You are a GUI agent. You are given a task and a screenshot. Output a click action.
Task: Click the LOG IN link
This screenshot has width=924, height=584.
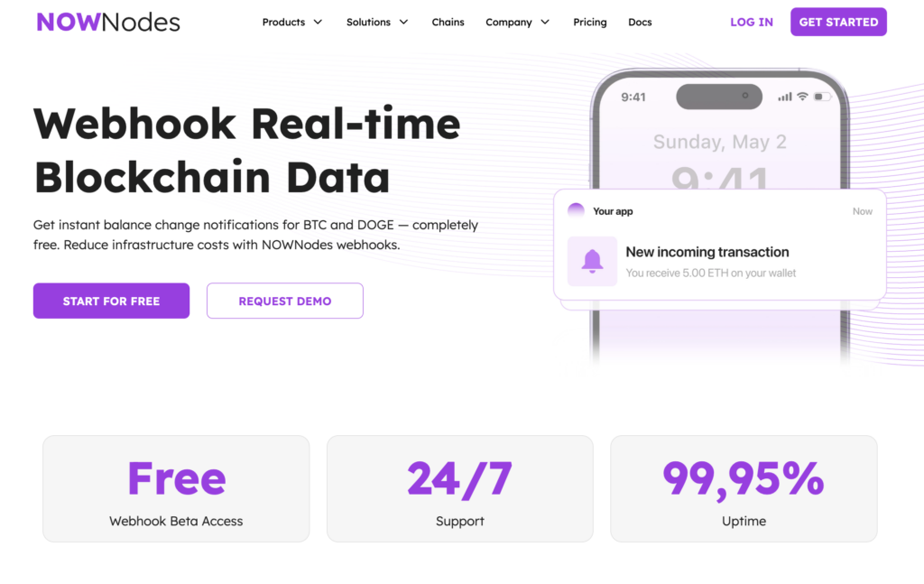[752, 23]
